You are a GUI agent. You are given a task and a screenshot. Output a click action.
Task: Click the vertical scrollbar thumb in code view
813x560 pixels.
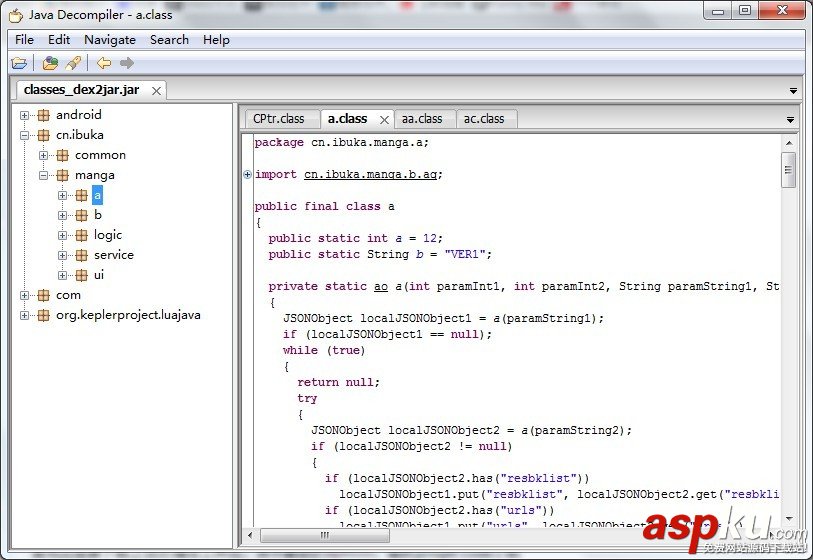pos(789,170)
